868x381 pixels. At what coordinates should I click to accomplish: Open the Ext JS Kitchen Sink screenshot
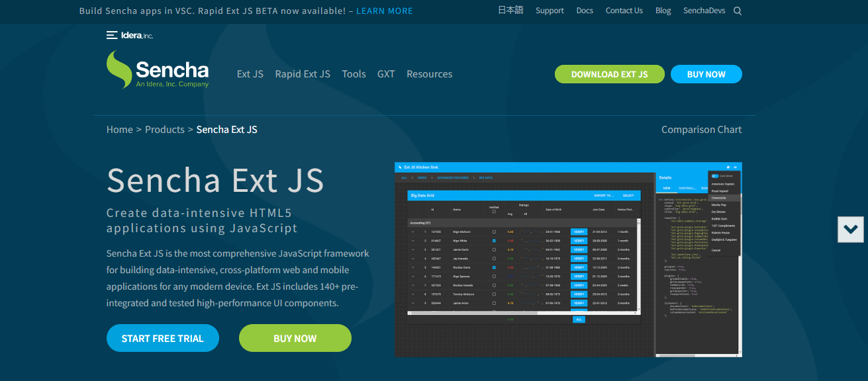point(568,259)
